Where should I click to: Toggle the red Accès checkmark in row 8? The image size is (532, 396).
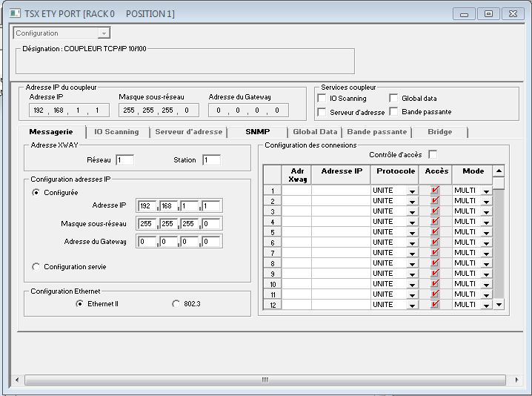pos(435,263)
